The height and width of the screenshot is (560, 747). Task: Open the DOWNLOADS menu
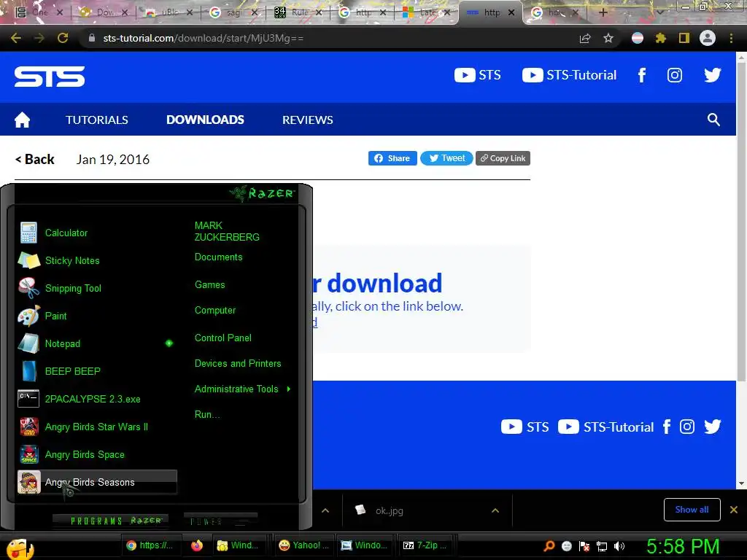[205, 120]
